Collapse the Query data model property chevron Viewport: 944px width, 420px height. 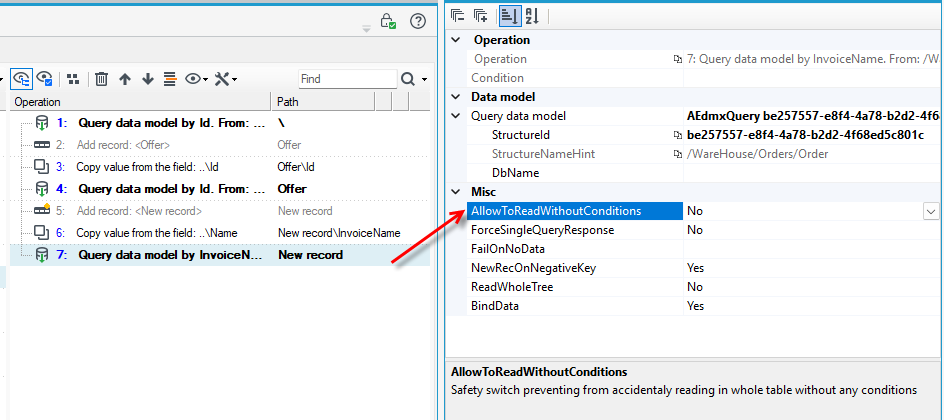[x=456, y=116]
